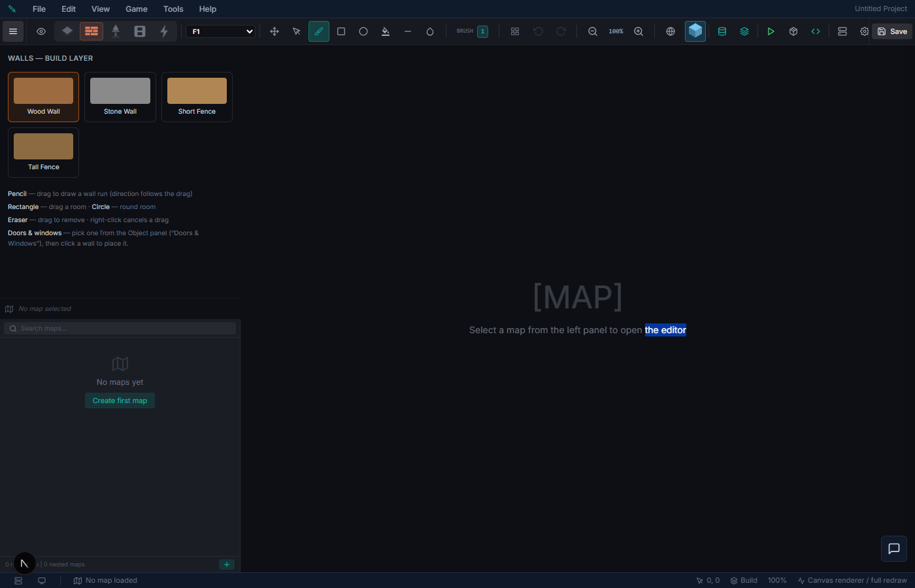The height and width of the screenshot is (588, 915).
Task: Open the Game menu
Action: [137, 9]
